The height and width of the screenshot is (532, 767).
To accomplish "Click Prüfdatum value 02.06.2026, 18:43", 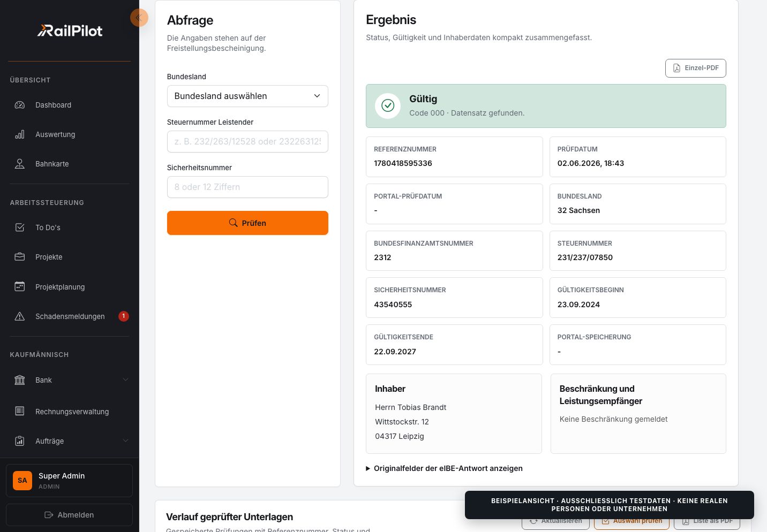I will pos(591,163).
